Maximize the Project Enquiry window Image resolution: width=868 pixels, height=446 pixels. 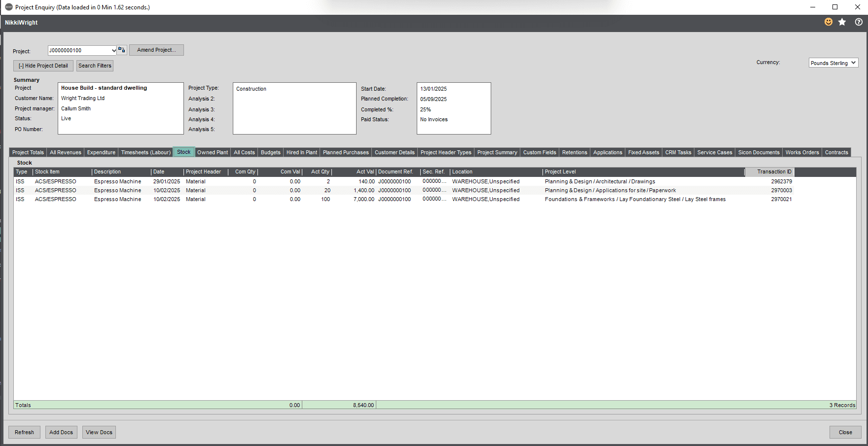point(835,7)
